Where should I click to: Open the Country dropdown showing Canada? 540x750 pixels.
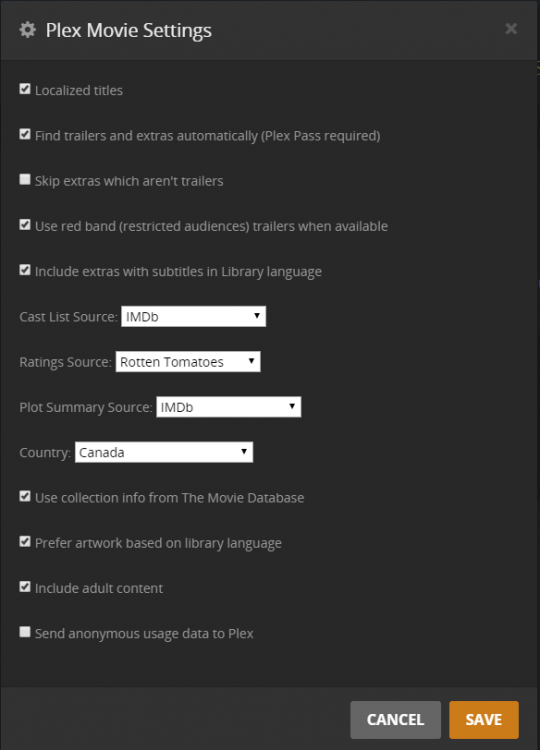click(x=164, y=452)
